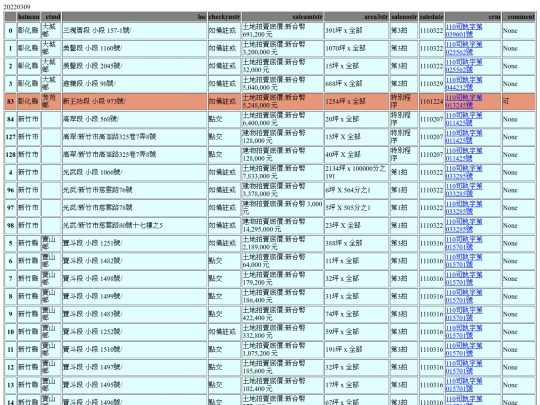The height and width of the screenshot is (405, 540).
Task: Click the area cell '1254坪 x 全部'
Action: click(356, 101)
